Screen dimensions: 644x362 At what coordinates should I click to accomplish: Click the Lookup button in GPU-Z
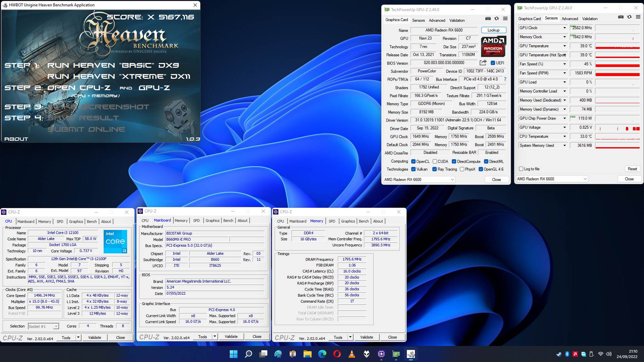pyautogui.click(x=493, y=30)
